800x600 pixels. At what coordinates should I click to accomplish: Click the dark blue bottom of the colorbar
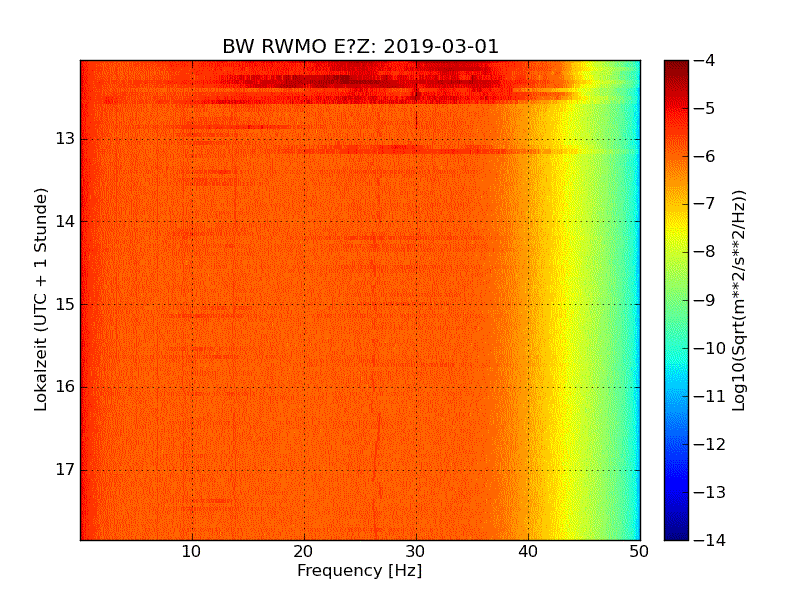click(677, 533)
